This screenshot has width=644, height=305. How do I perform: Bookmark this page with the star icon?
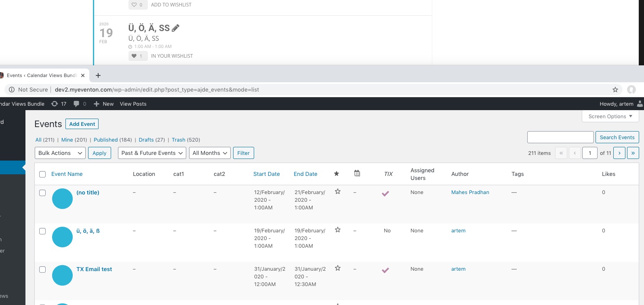(x=615, y=90)
